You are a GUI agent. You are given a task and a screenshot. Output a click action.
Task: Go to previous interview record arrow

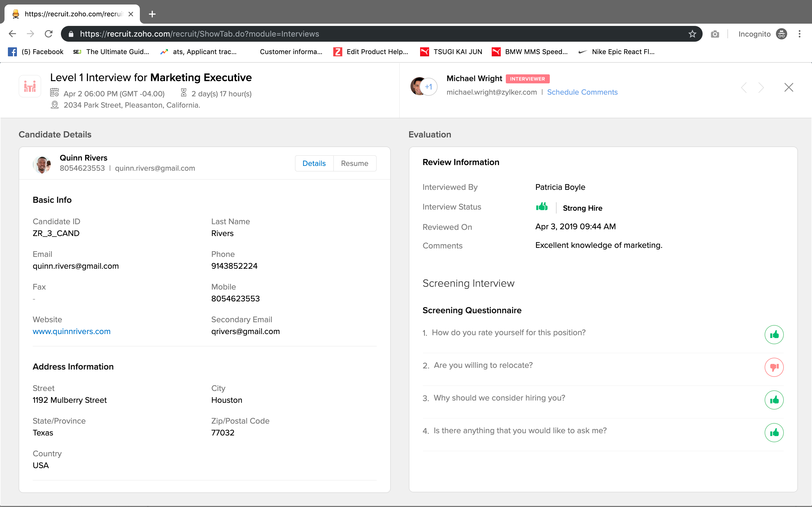click(744, 88)
